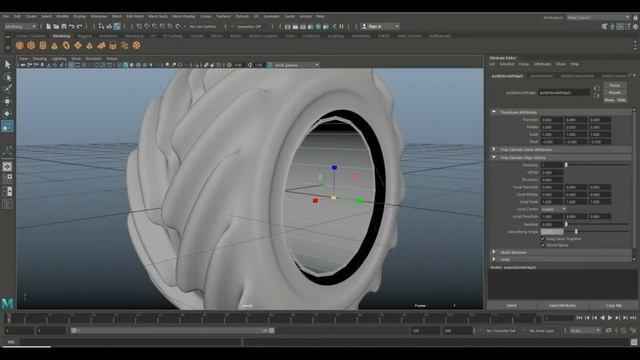Click the Select button at panel bottom
Image resolution: width=640 pixels, height=360 pixels.
[x=511, y=305]
